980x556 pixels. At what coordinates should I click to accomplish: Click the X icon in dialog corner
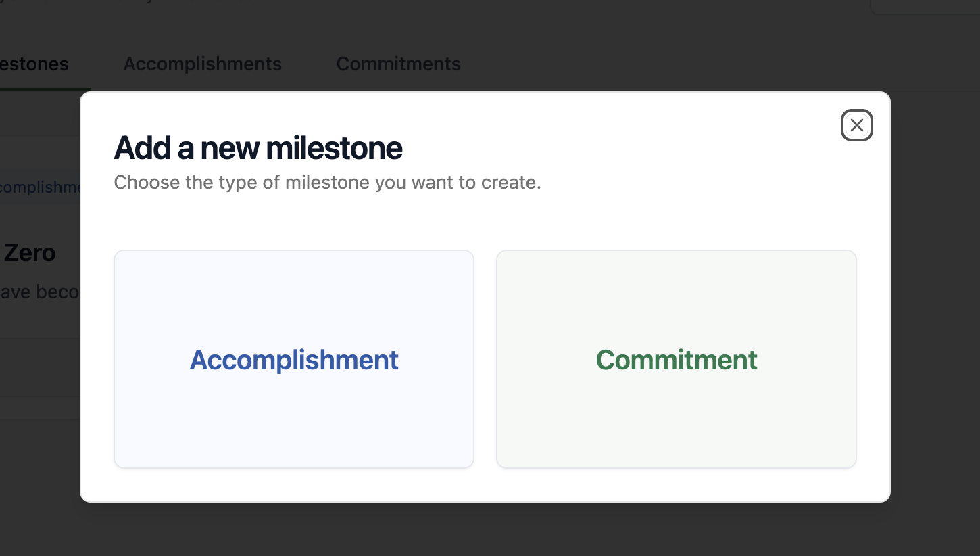tap(856, 125)
